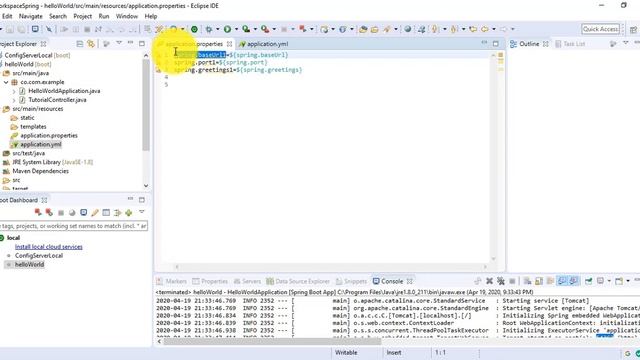Open the Project menu

(x=82, y=16)
